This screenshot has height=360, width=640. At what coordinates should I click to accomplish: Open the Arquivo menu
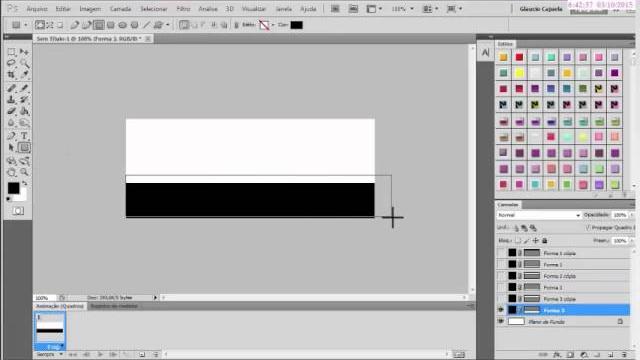(x=37, y=9)
